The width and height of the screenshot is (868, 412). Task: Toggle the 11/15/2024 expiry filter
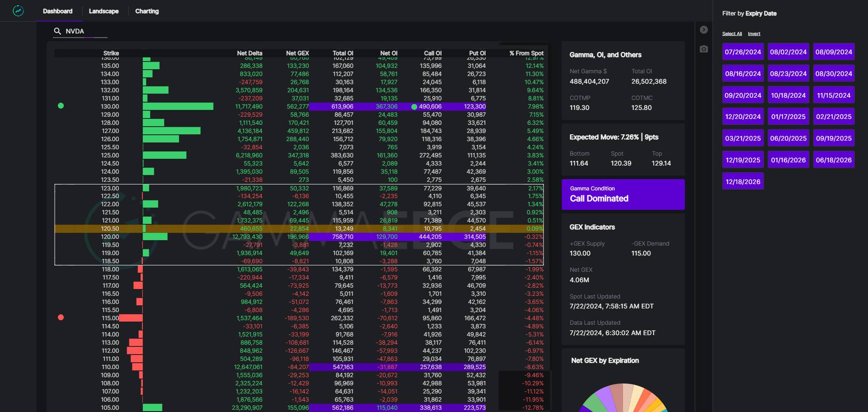(834, 95)
